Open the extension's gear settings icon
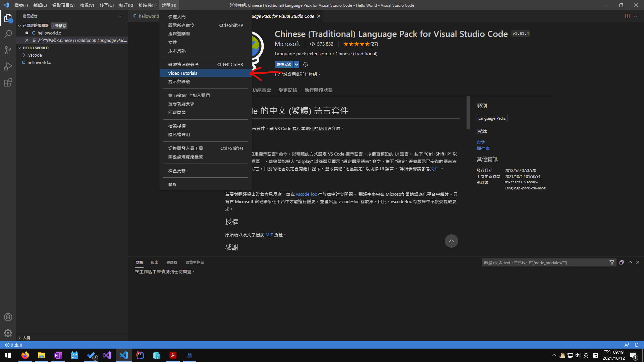The height and width of the screenshot is (362, 644). click(305, 64)
